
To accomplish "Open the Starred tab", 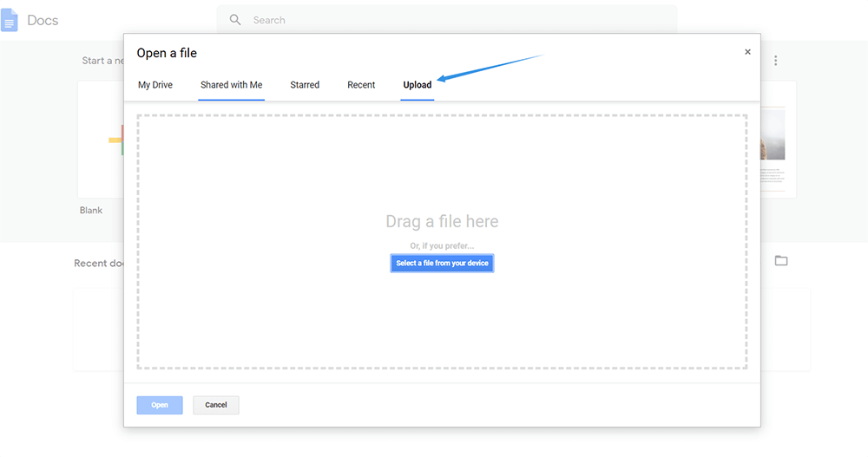I will [x=305, y=85].
